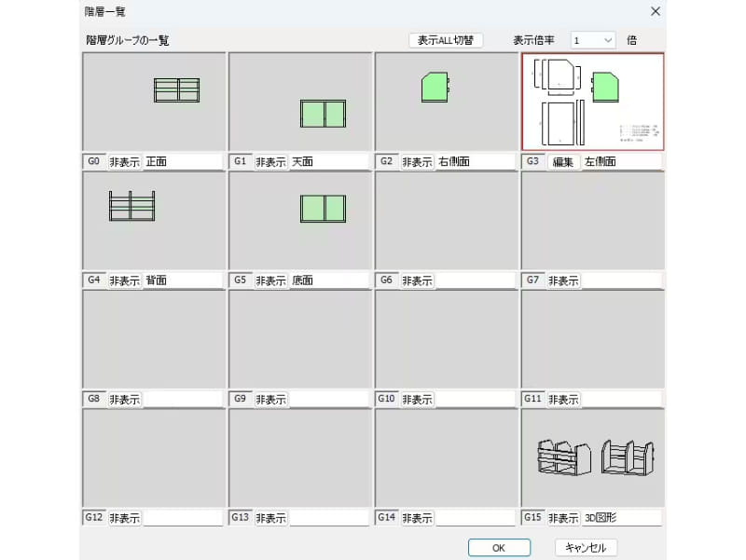Toggle 非表示 visibility for the 3D図形 group
Screen dimensions: 746x560
click(563, 517)
